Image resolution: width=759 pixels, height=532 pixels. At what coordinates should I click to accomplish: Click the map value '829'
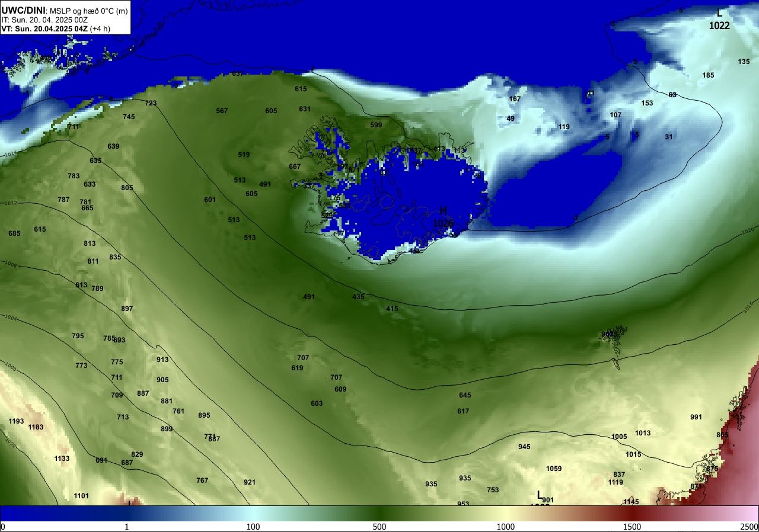pos(137,454)
